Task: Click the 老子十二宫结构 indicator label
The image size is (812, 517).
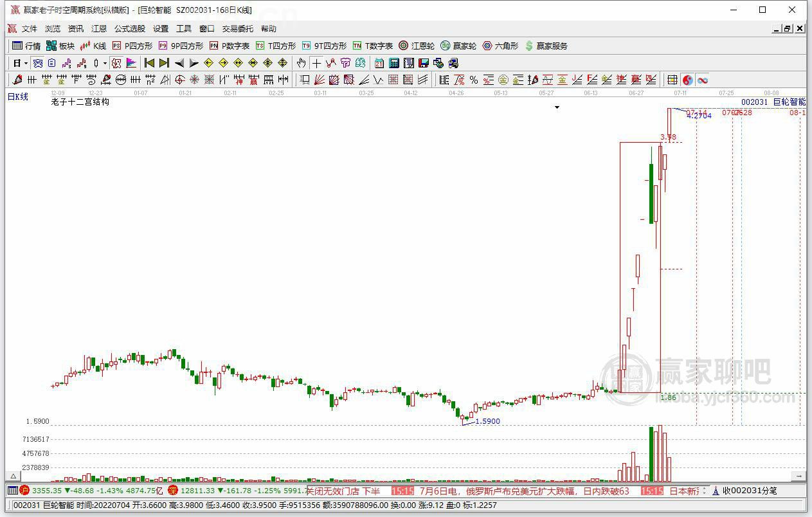Action: (x=80, y=102)
